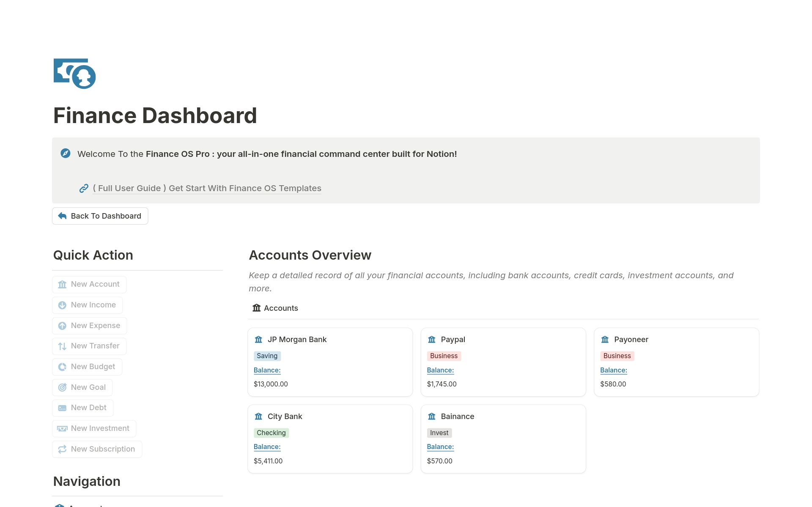Click Back To Dashboard button

pos(99,216)
